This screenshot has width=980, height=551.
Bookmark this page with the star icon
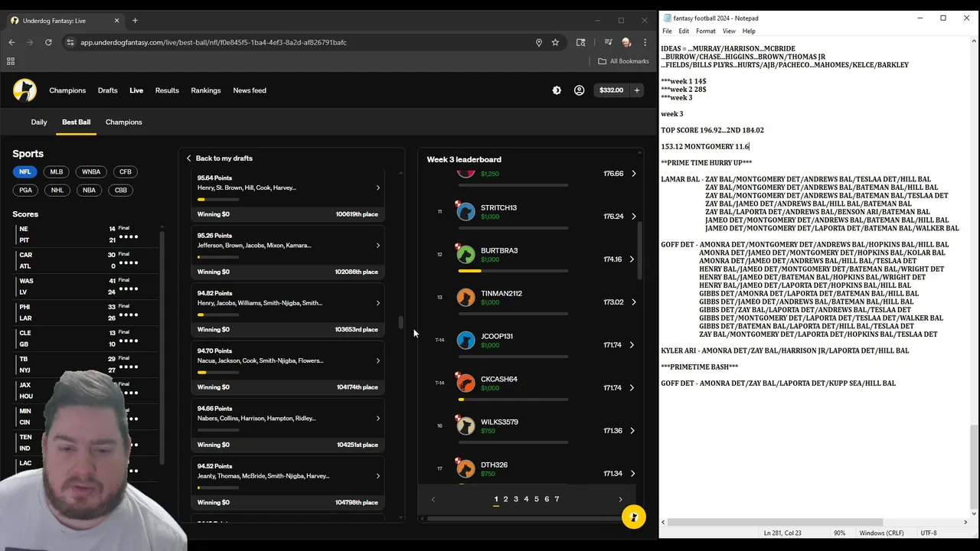pyautogui.click(x=555, y=42)
